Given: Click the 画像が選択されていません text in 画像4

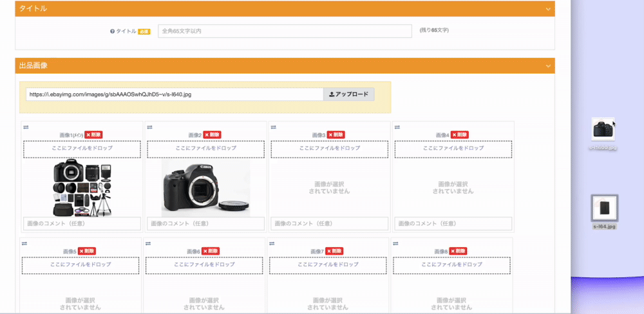Looking at the screenshot, I should (453, 188).
